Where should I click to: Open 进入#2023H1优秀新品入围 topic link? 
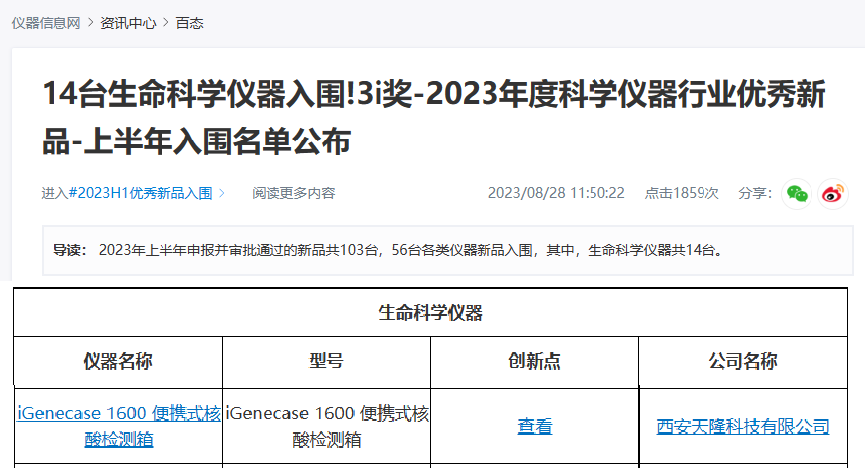[x=126, y=193]
